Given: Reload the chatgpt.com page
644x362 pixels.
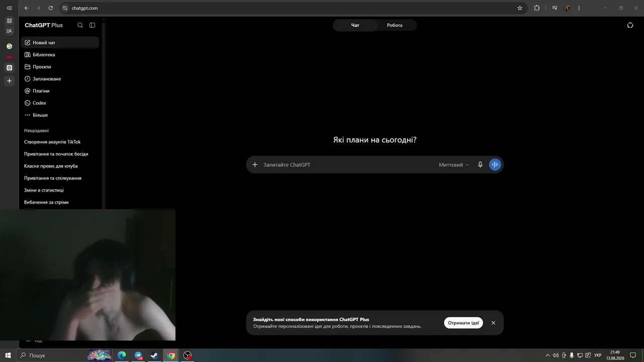Looking at the screenshot, I should (50, 8).
